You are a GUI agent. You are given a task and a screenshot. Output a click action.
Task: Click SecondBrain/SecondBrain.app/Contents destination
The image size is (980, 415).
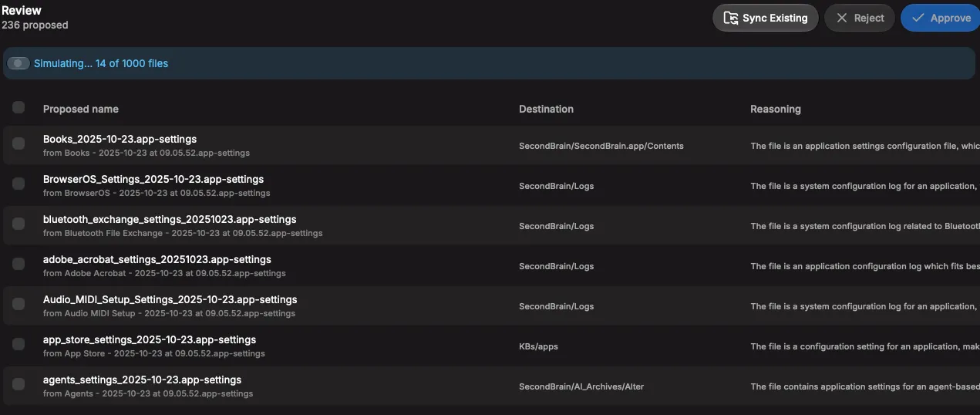[x=601, y=146]
